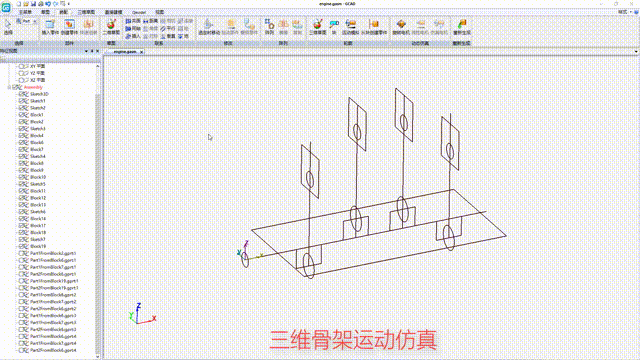Close the engine.gasm document tab
The height and width of the screenshot is (360, 640).
[x=142, y=52]
